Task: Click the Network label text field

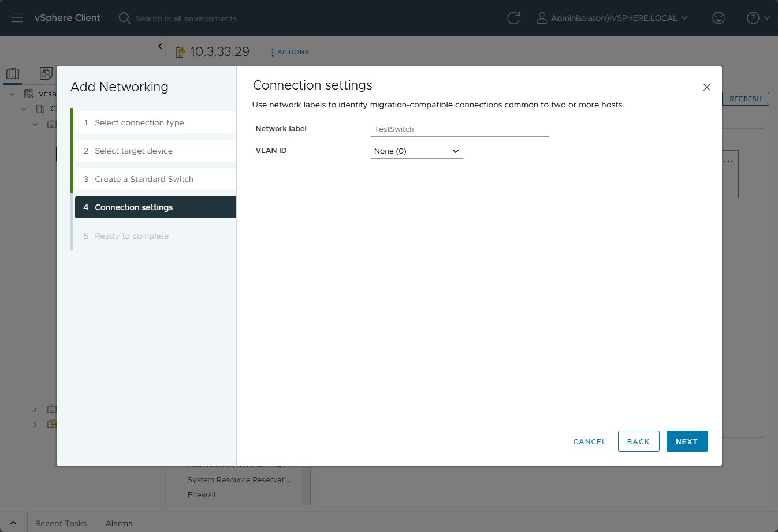Action: pos(459,129)
